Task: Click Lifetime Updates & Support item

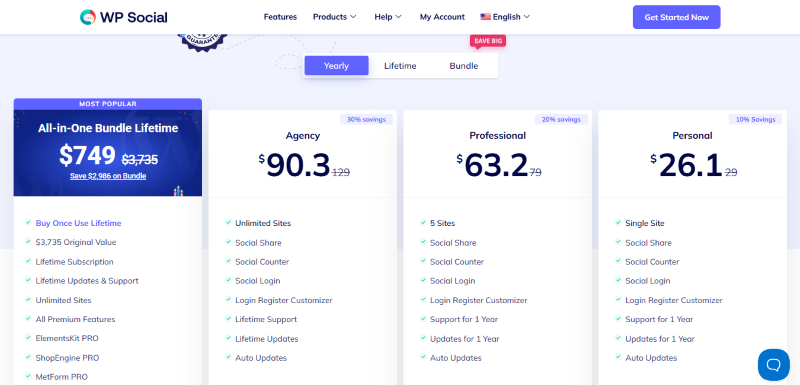Action: pos(87,280)
